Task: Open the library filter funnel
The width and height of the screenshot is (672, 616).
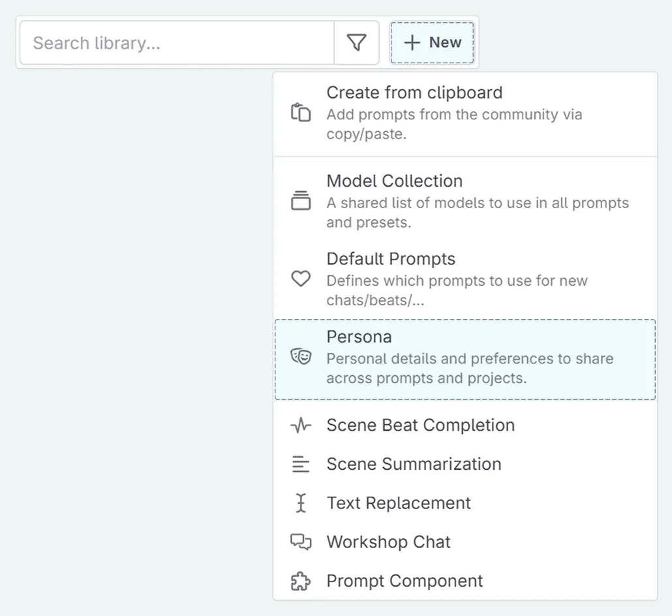Action: pos(357,42)
